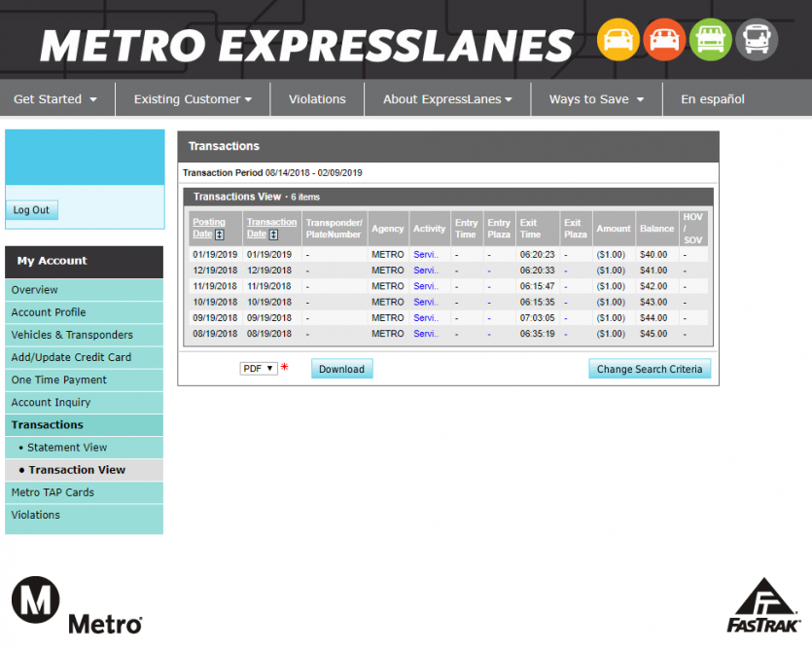The image size is (812, 652).
Task: Open the PDF format dropdown
Action: pyautogui.click(x=259, y=369)
